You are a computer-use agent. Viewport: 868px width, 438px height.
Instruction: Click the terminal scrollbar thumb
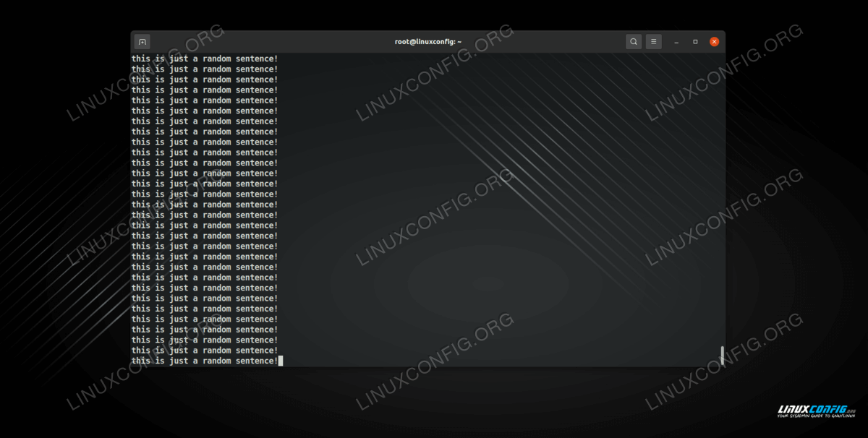(x=722, y=355)
